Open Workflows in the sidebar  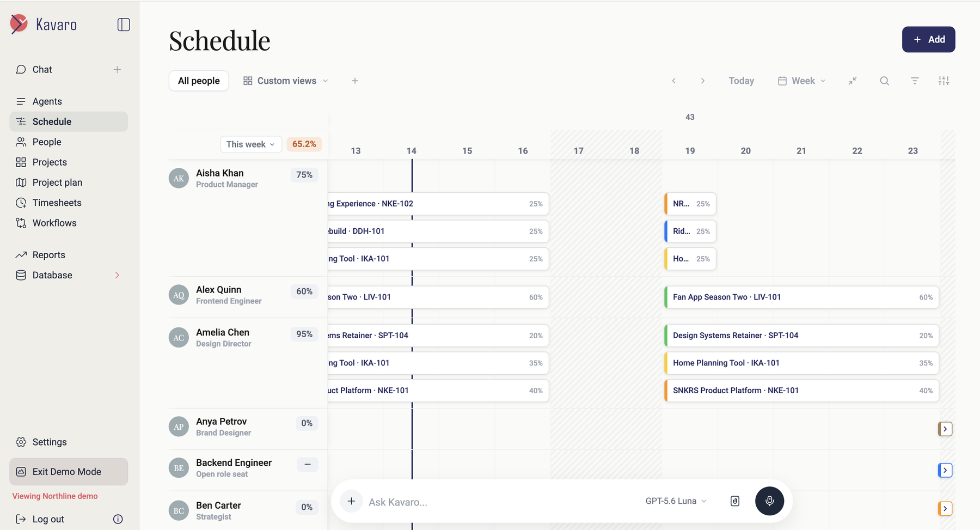(x=69, y=223)
